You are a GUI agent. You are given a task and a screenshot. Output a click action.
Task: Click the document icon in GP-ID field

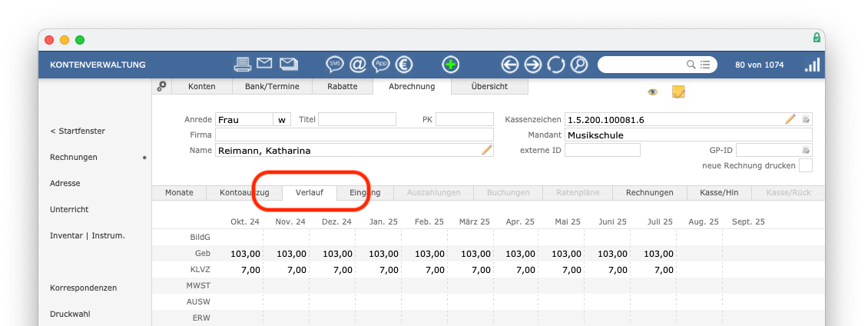806,150
